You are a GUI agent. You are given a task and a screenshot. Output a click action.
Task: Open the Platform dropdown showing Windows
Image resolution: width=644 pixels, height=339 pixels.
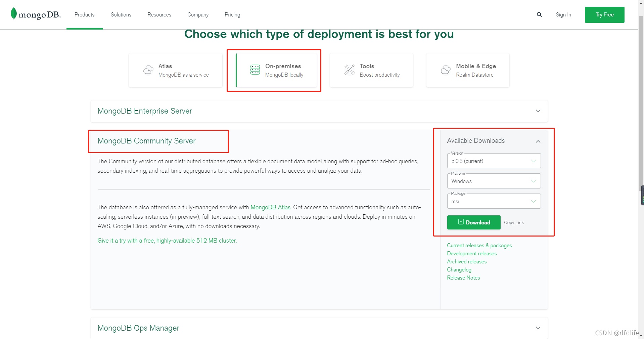pos(494,181)
